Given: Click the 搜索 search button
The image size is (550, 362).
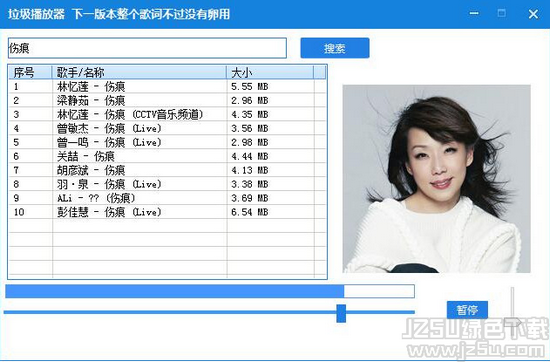Looking at the screenshot, I should click(335, 48).
